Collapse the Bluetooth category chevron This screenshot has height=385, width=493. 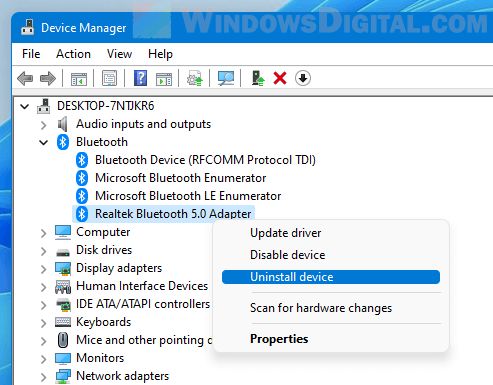(x=44, y=143)
